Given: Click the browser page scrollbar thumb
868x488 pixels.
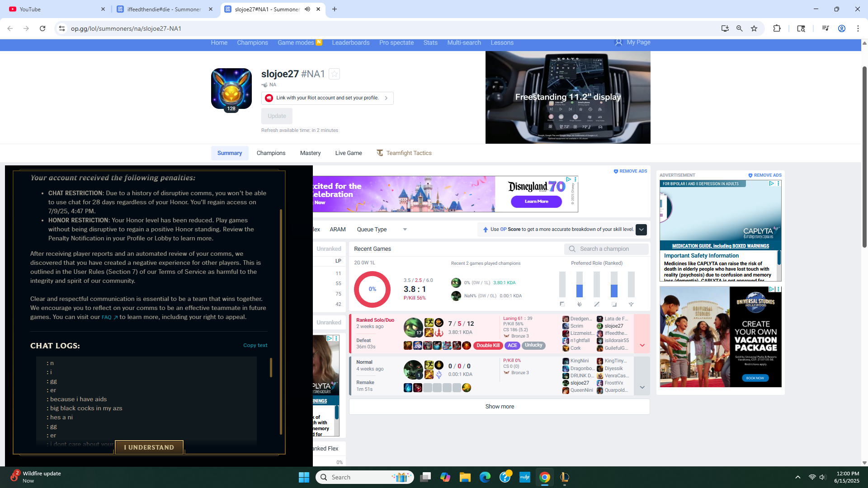Looking at the screenshot, I should click(864, 157).
